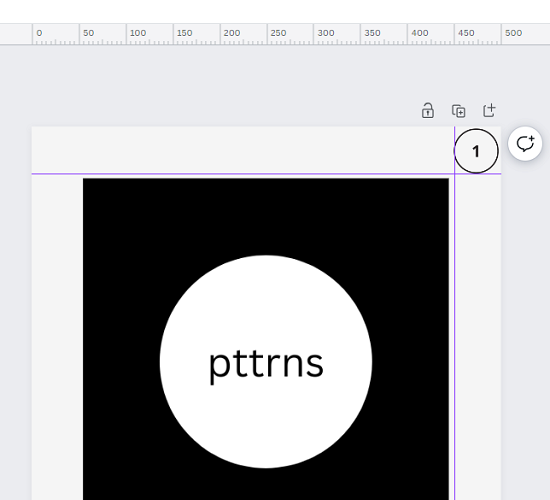Click the 0 mark on the ruler

coord(39,33)
